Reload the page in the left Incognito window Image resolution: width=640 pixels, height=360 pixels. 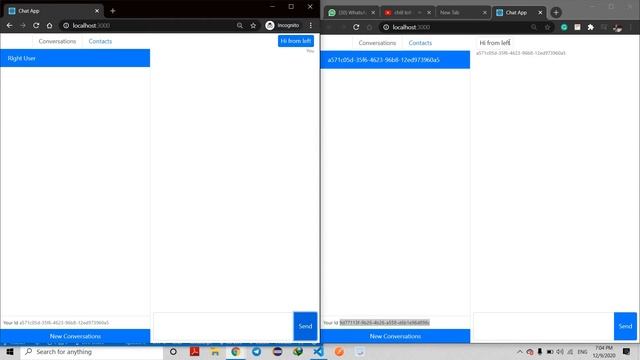click(x=36, y=25)
